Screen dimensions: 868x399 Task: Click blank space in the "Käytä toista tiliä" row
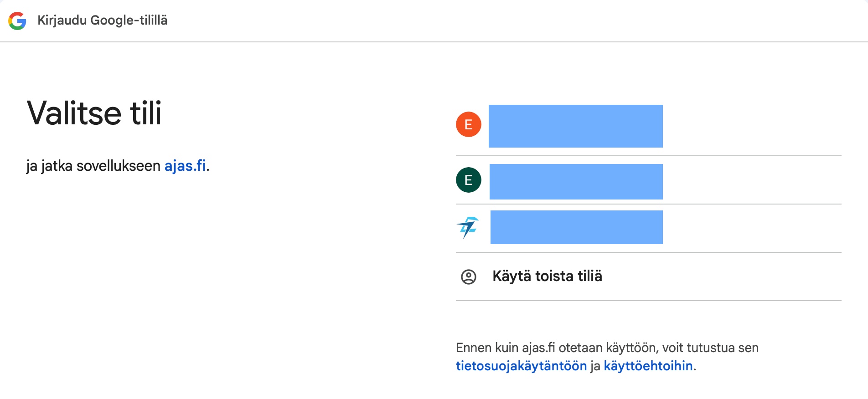[729, 276]
